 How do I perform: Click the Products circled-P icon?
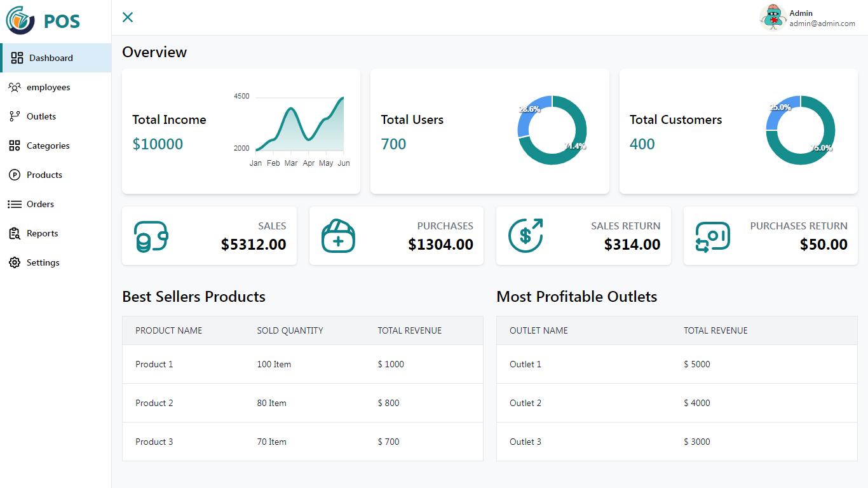[15, 175]
